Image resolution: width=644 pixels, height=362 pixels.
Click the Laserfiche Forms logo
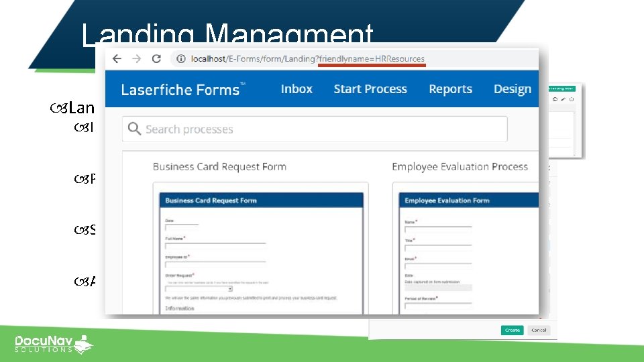pos(182,89)
